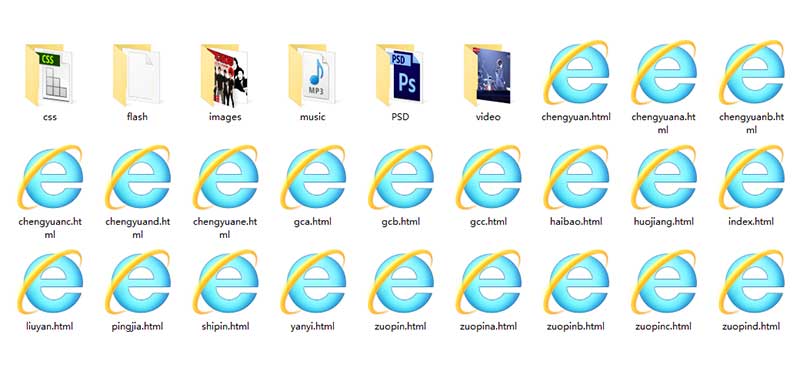Viewport: 800px width, 385px height.
Task: Select the chengyuan.html file icon
Action: (x=576, y=72)
